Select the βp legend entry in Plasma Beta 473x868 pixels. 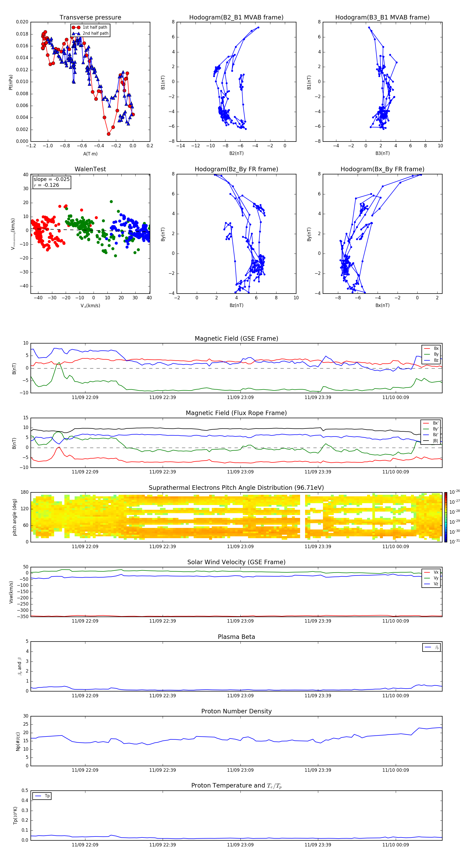tap(431, 647)
